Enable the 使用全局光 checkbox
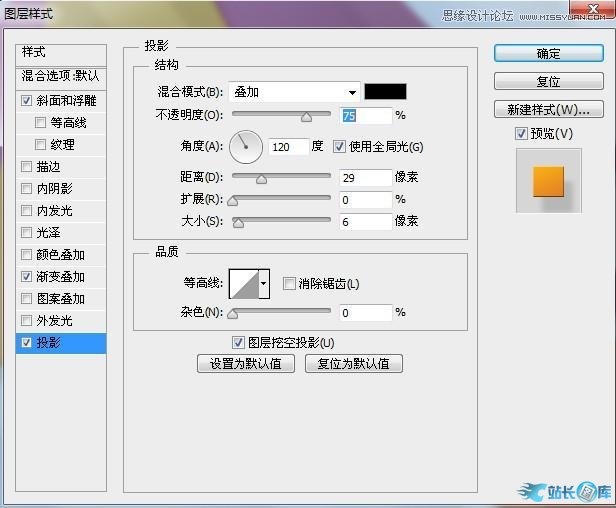 coord(340,147)
